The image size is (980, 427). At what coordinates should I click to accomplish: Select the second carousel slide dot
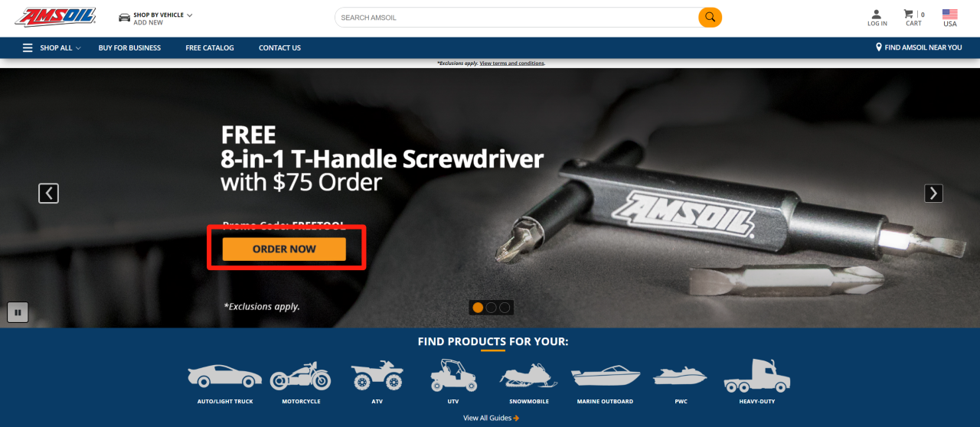coord(492,308)
